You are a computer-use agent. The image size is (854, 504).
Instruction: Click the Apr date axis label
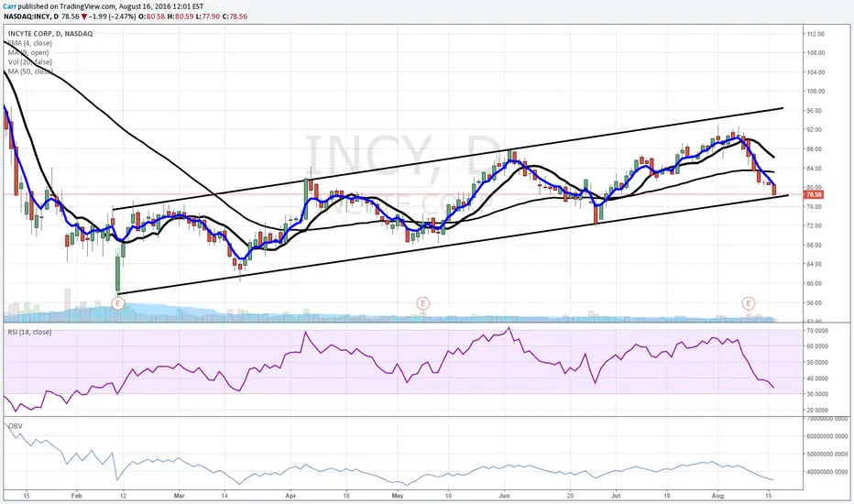click(x=290, y=496)
